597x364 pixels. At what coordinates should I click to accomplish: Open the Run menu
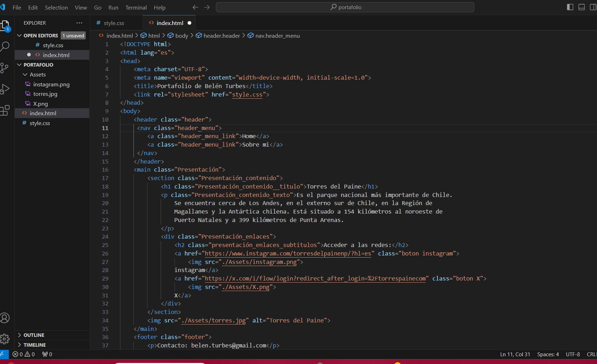(x=113, y=7)
